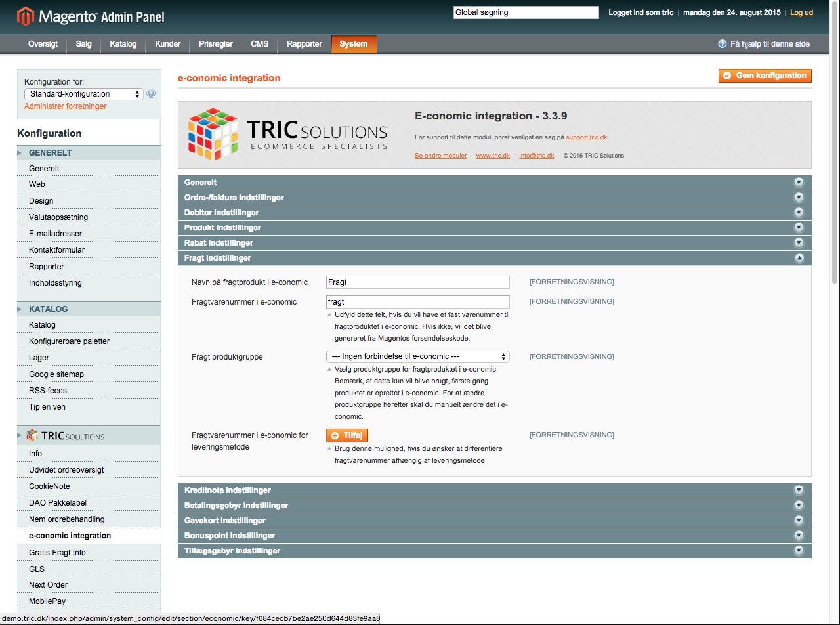This screenshot has width=840, height=625.
Task: Open the Standard-konfiguration scope dropdown
Action: tap(83, 94)
